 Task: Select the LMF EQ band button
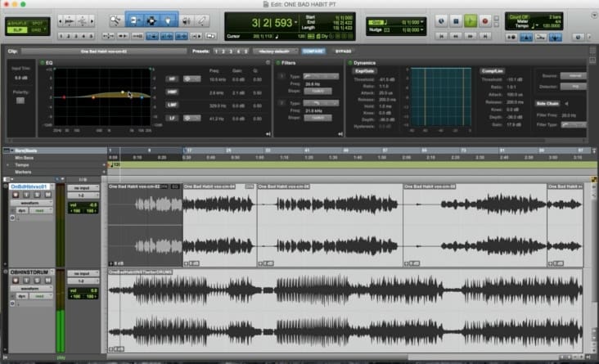[x=172, y=105]
